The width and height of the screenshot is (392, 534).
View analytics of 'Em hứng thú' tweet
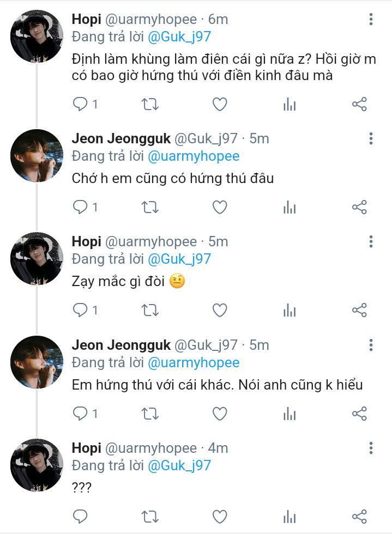[290, 414]
